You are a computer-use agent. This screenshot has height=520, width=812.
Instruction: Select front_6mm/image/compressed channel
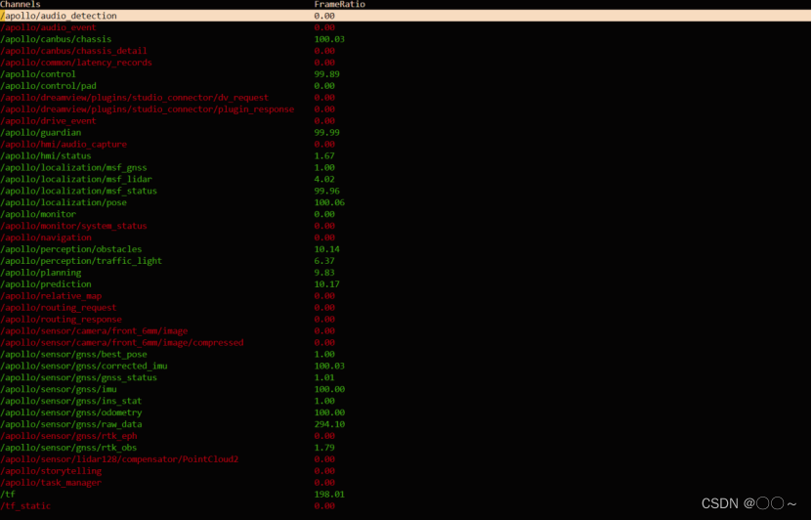click(x=122, y=342)
